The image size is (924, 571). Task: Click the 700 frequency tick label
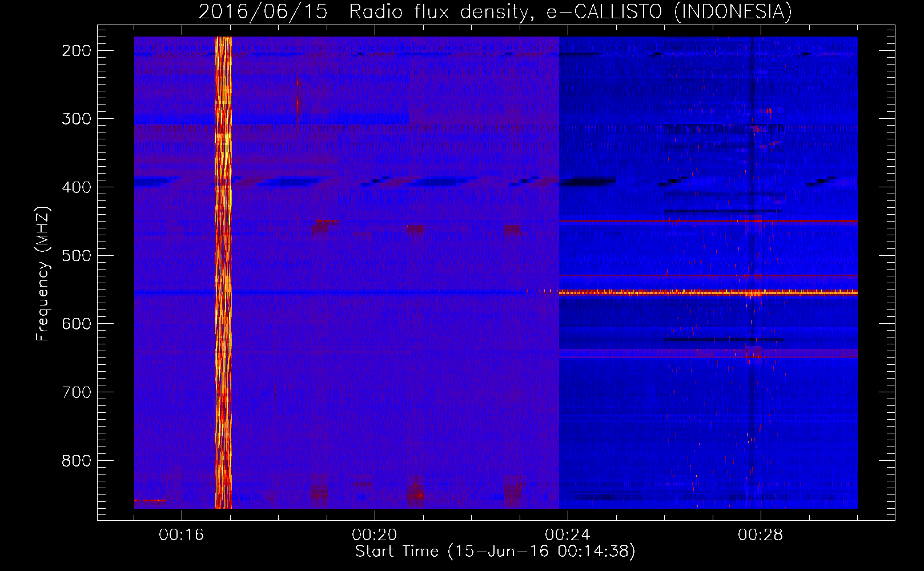pyautogui.click(x=77, y=392)
